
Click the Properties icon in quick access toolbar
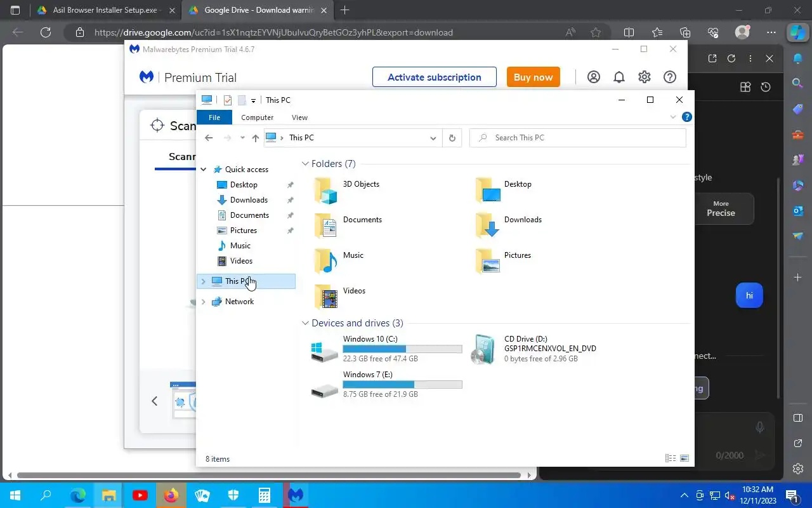[x=228, y=100]
